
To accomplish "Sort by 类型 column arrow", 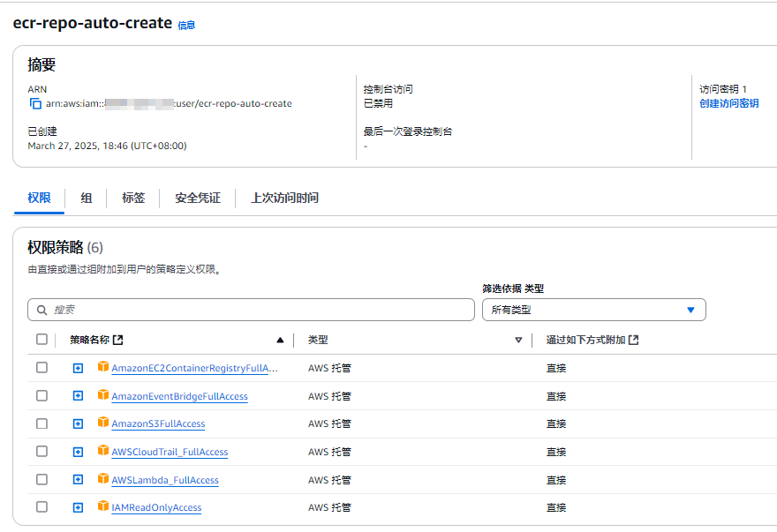I will click(x=518, y=340).
